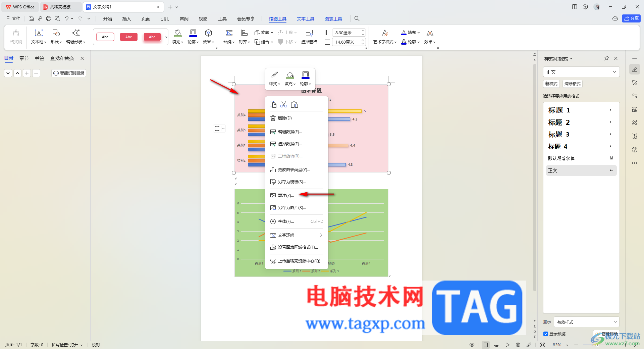Viewport: 644px width, 349px height.
Task: Open the ribbon search magnifier
Action: click(357, 19)
